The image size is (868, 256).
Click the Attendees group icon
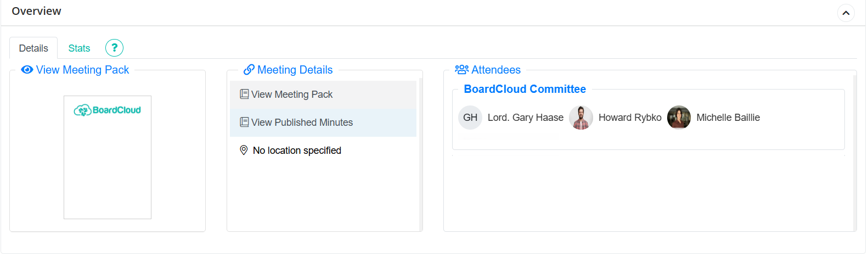[461, 70]
